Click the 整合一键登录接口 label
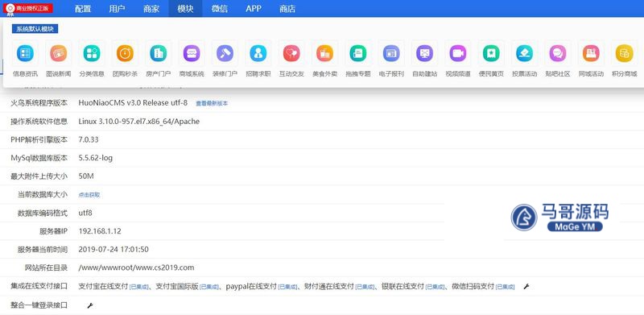This screenshot has width=644, height=315. tap(39, 305)
